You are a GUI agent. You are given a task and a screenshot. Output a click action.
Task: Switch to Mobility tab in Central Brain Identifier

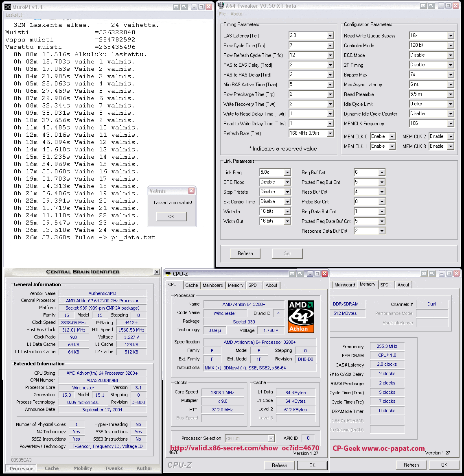(x=83, y=468)
